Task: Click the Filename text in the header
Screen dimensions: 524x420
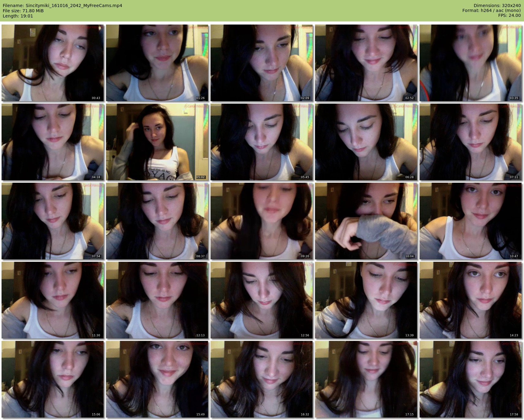Action: coord(63,6)
